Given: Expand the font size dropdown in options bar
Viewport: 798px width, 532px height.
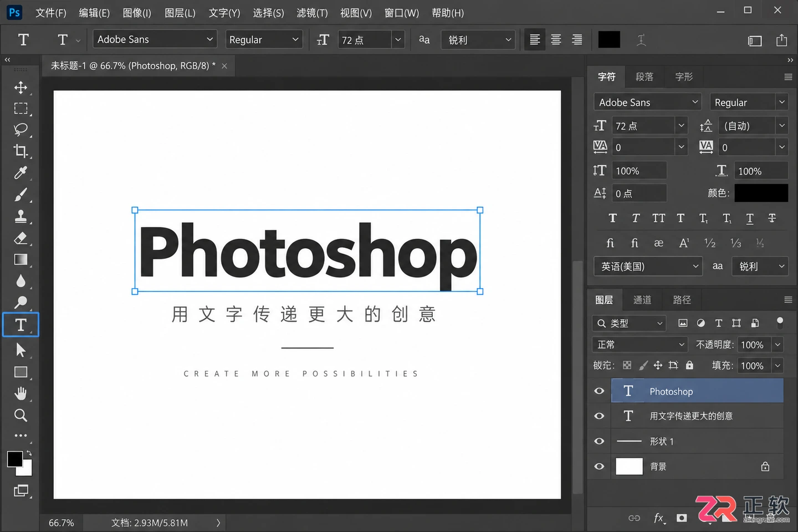Looking at the screenshot, I should (398, 39).
